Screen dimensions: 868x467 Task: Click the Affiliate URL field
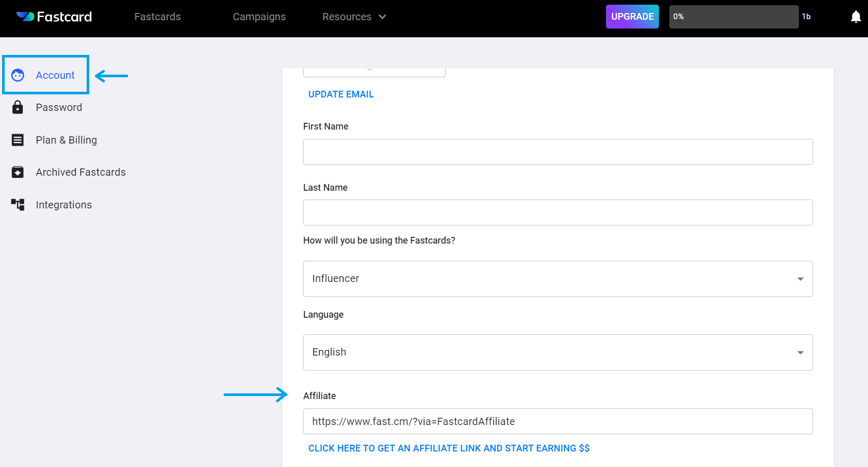[558, 421]
